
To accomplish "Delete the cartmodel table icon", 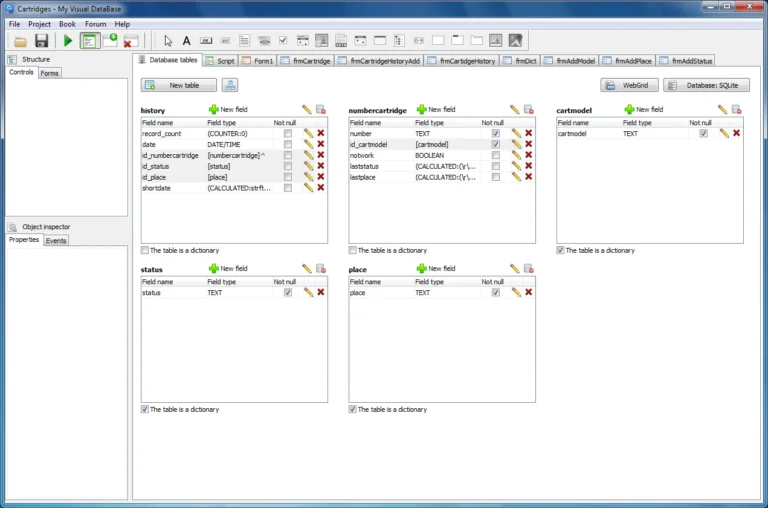I will tap(736, 110).
